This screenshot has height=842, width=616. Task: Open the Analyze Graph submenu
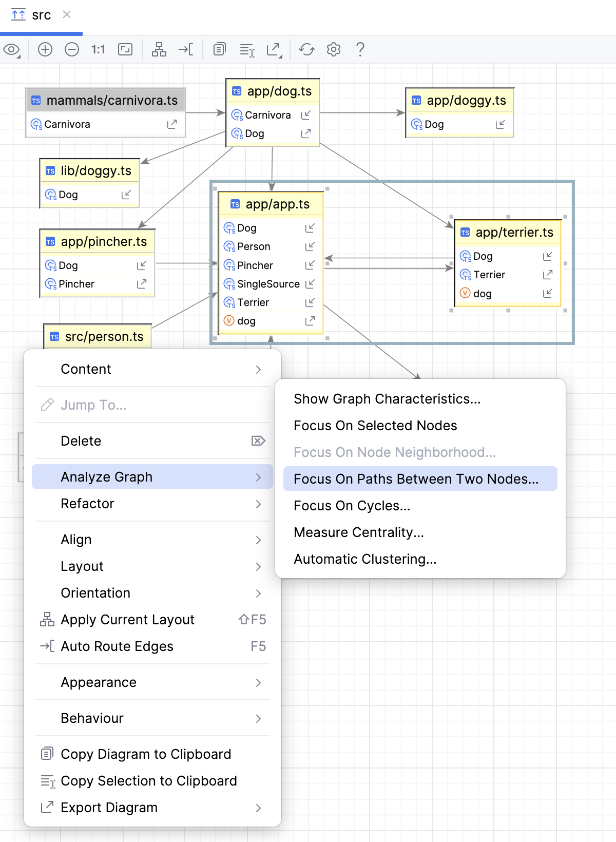coord(152,477)
